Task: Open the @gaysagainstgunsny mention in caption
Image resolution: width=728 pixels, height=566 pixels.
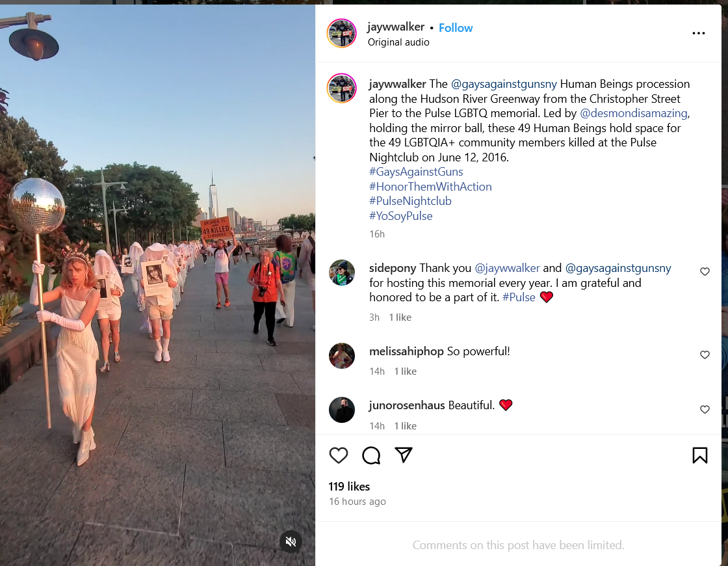Action: coord(504,84)
